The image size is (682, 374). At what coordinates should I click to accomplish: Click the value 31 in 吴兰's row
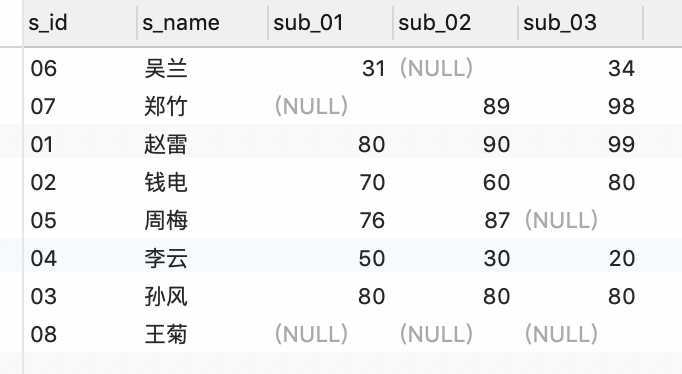(373, 69)
